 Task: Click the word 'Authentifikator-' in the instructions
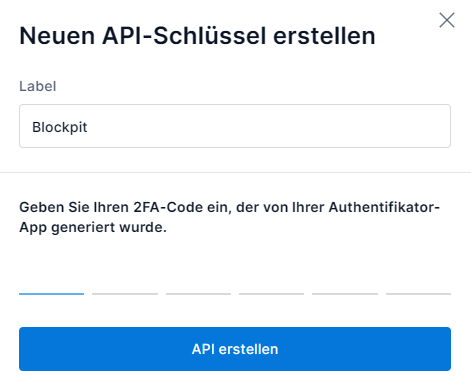(384, 207)
